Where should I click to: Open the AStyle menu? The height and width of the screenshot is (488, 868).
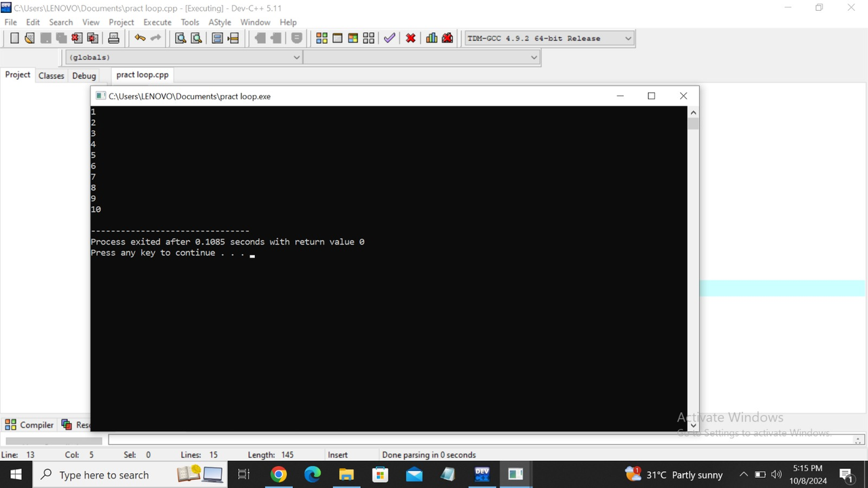pos(220,22)
